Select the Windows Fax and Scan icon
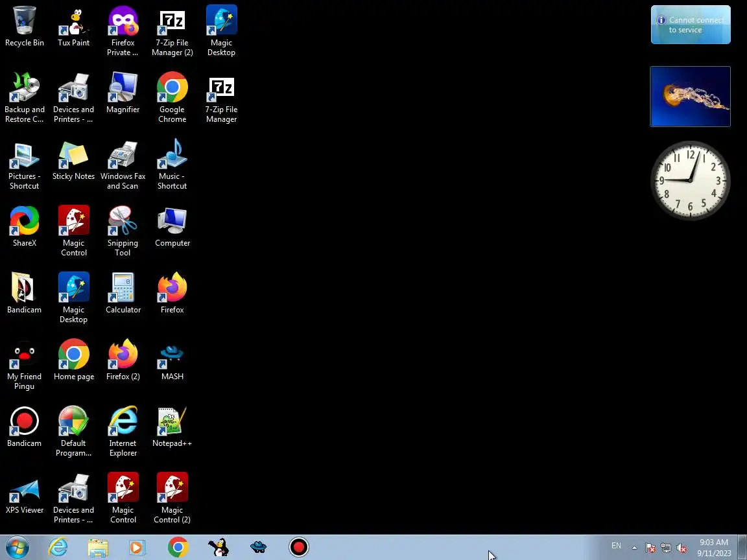 pyautogui.click(x=123, y=165)
